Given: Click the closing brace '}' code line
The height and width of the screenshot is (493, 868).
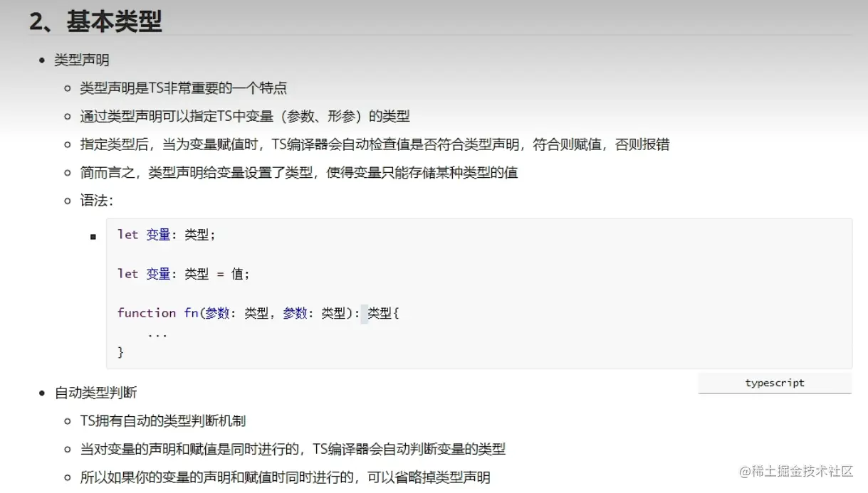Looking at the screenshot, I should (120, 352).
